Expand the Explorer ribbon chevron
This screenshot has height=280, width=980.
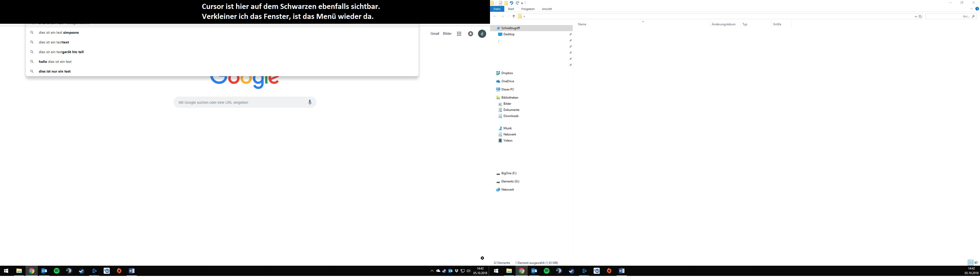pos(971,9)
